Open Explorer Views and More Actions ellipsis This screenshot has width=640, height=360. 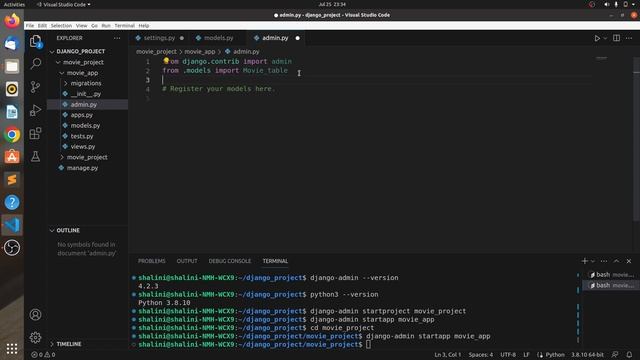pyautogui.click(x=117, y=38)
